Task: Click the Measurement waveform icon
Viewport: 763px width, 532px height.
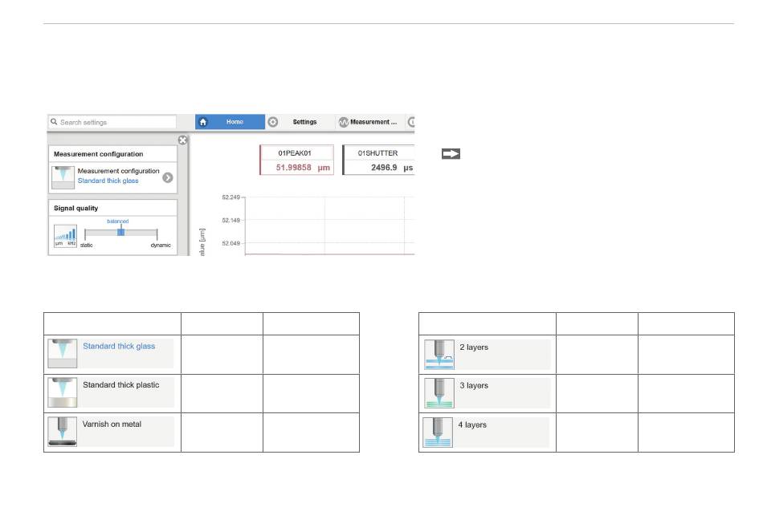Action: (x=343, y=122)
